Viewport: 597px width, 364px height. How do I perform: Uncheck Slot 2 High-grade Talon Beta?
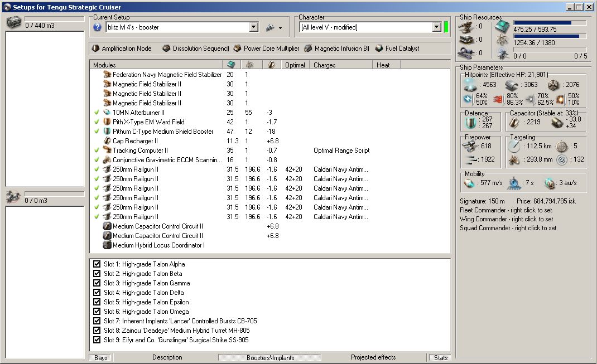pos(97,274)
